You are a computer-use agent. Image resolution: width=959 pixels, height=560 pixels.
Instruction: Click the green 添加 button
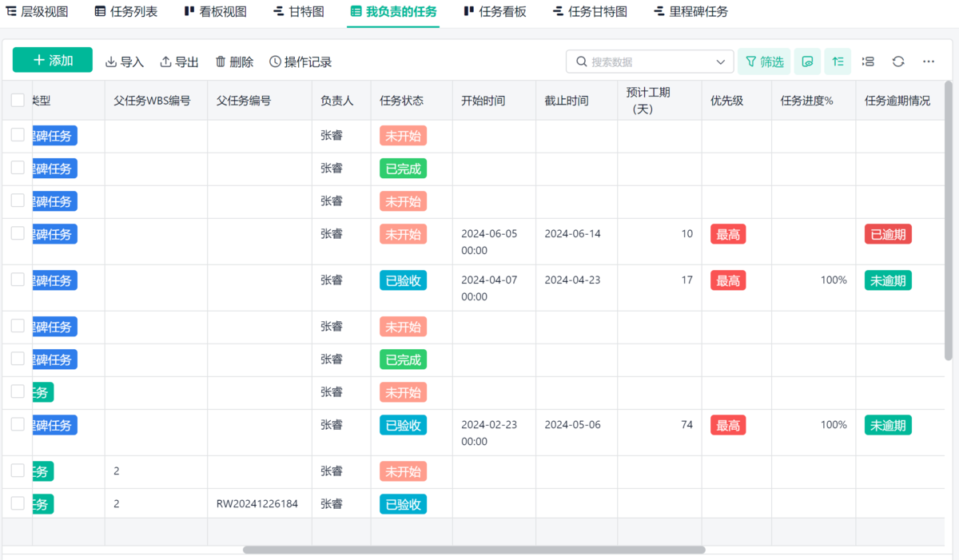(x=53, y=61)
